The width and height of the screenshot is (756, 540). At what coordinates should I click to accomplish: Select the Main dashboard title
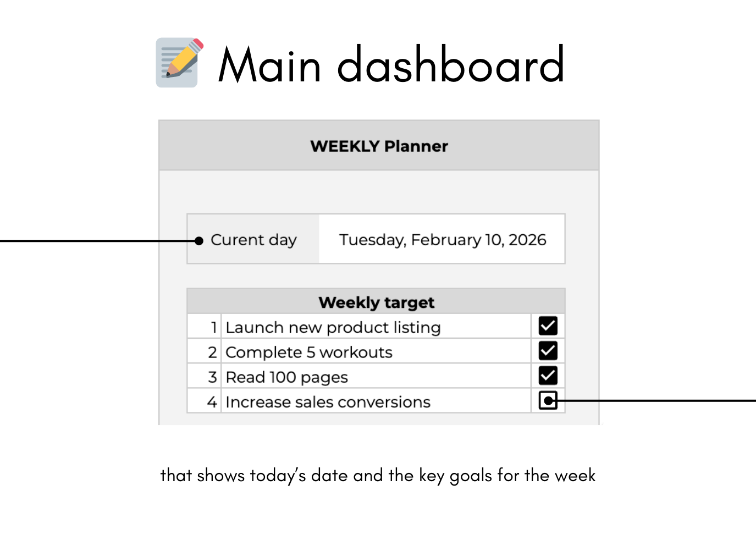392,64
